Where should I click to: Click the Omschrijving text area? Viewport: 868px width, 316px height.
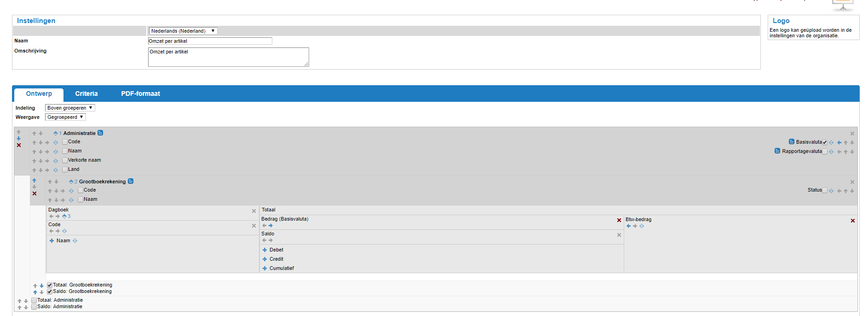coord(228,57)
